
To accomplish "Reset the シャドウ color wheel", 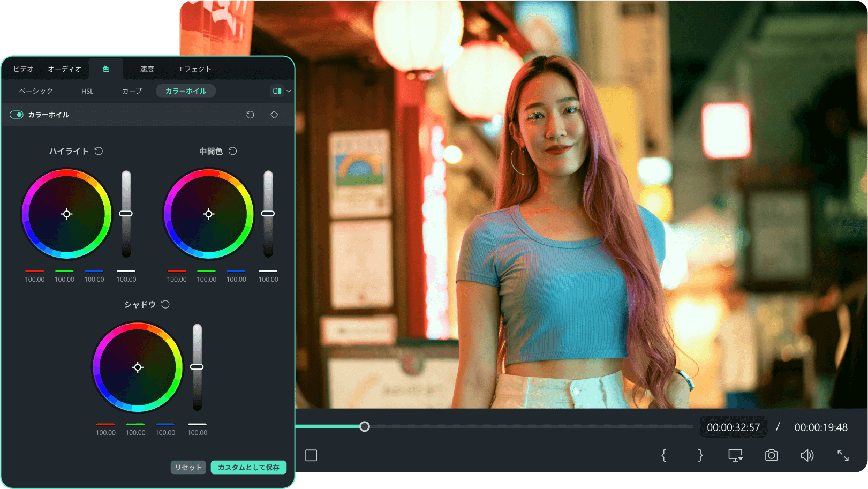I will click(165, 304).
